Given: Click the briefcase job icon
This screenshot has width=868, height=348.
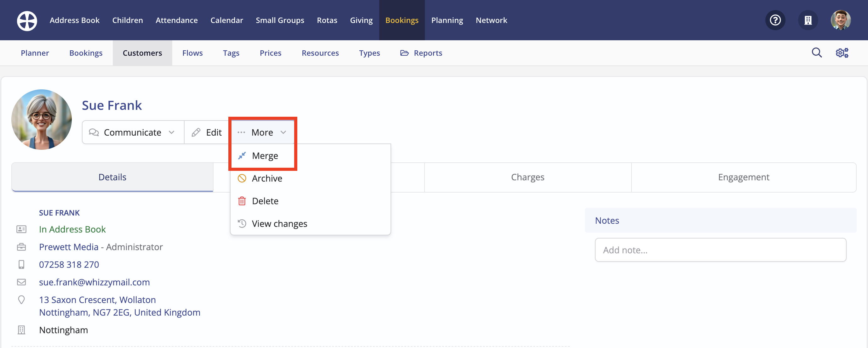Looking at the screenshot, I should [x=21, y=247].
